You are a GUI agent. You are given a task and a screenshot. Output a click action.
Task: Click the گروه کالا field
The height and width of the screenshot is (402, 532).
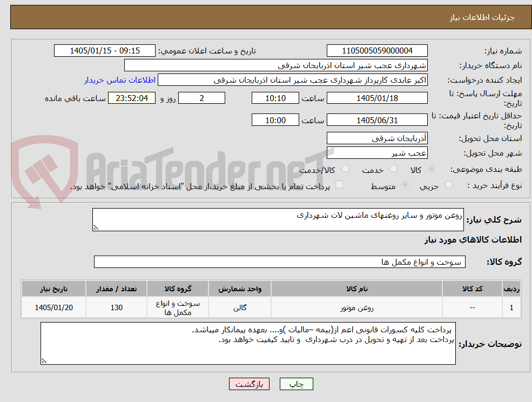point(280,262)
